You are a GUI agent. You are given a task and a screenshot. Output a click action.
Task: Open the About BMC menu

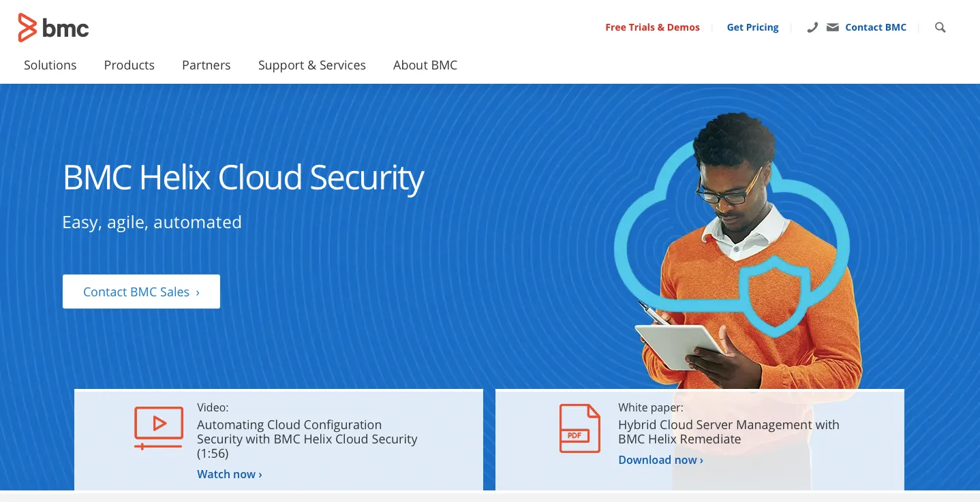coord(425,65)
